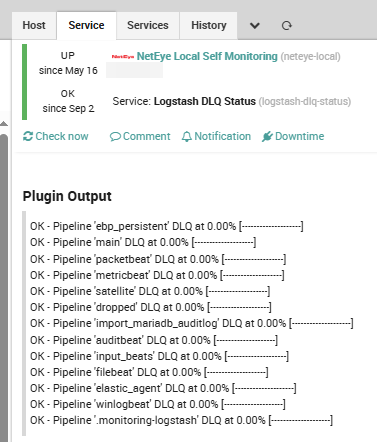
Task: Click the Check now link text
Action: coord(62,136)
